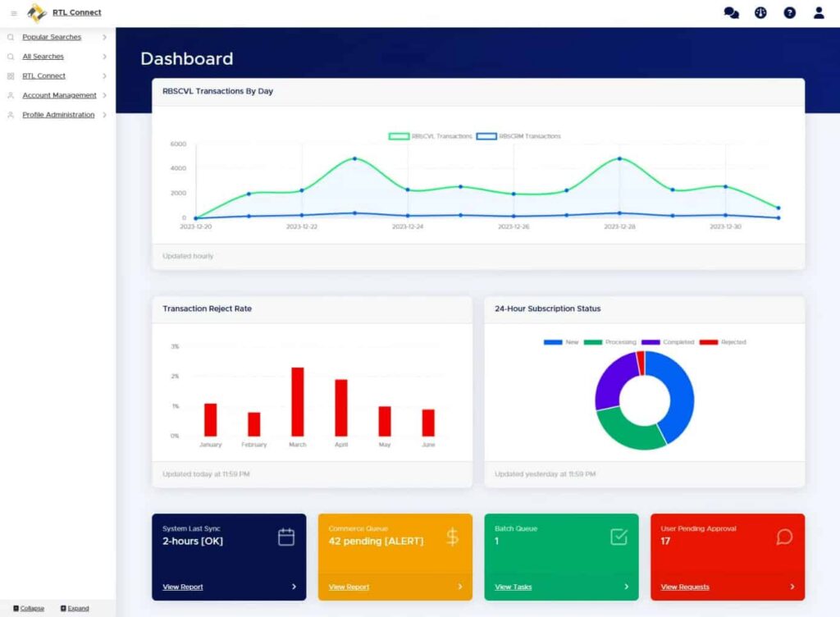840x617 pixels.
Task: Click the RTL Connect logo icon
Action: (x=37, y=13)
